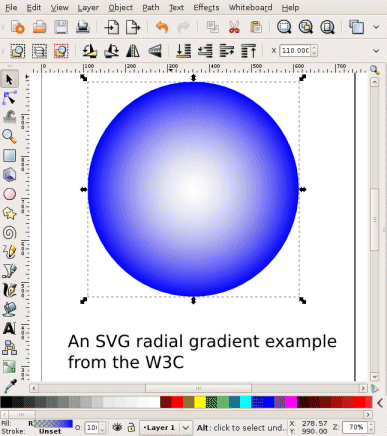Open the Whiteboard menu
The height and width of the screenshot is (436, 387).
tap(250, 7)
